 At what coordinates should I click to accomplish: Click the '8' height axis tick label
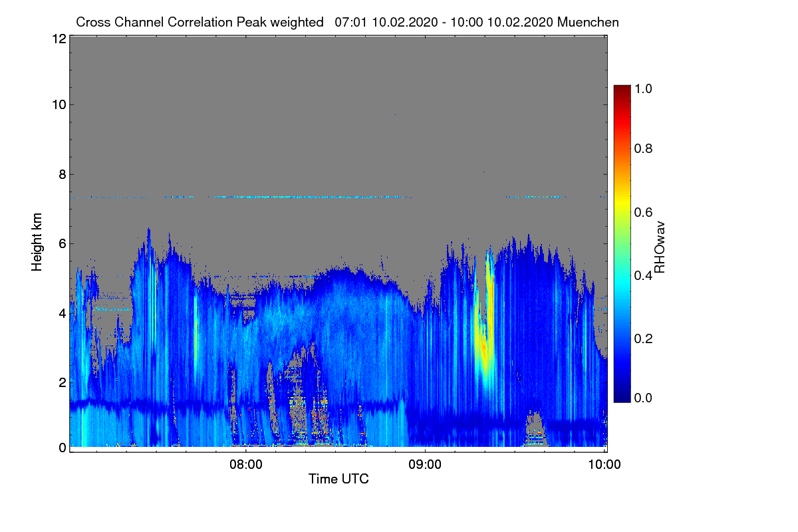pos(62,174)
